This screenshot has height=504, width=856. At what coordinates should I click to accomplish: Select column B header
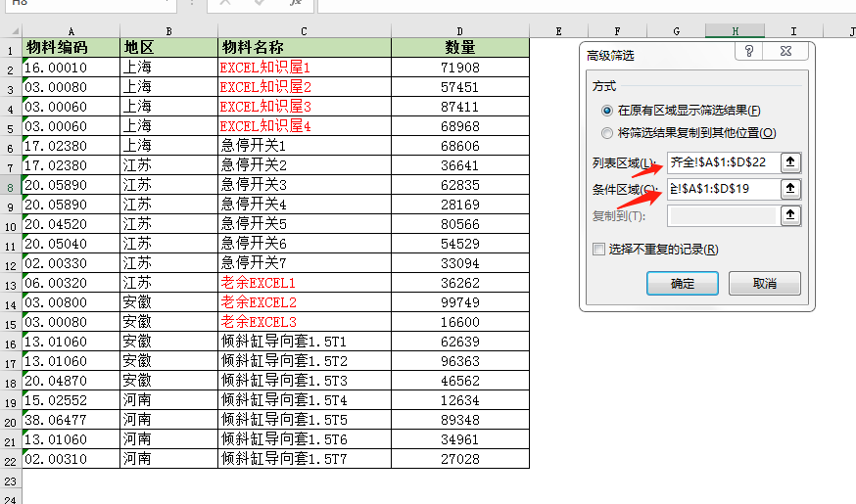[168, 31]
